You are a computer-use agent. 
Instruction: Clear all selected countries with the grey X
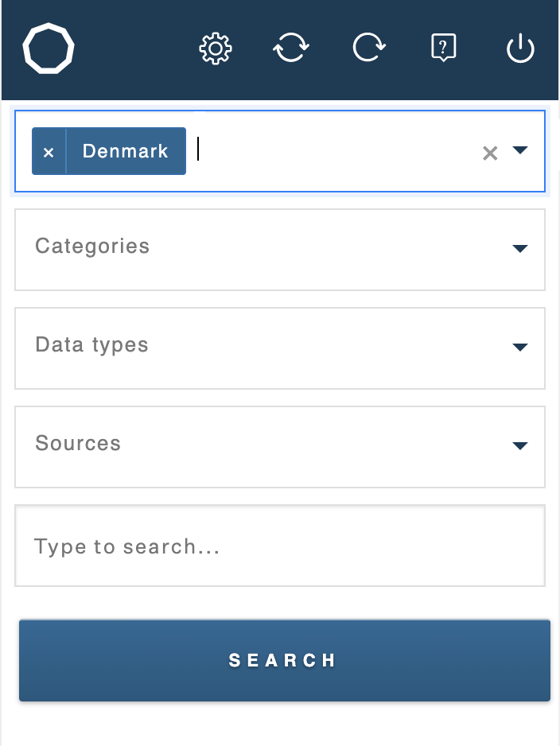(x=490, y=153)
